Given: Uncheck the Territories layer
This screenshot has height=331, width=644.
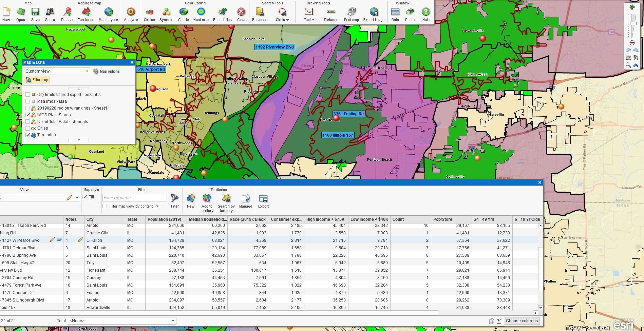Looking at the screenshot, I should point(28,135).
